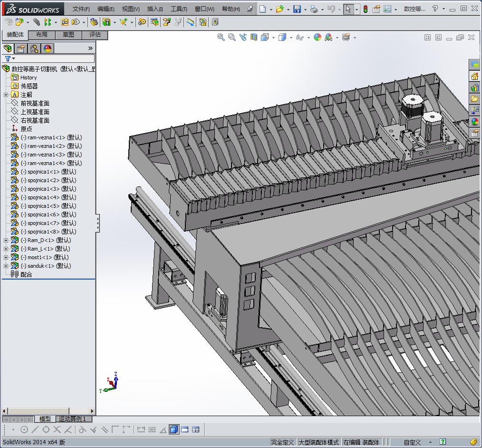482x448 pixels.
Task: Open the 工具 (Tools) menu
Action: [179, 9]
